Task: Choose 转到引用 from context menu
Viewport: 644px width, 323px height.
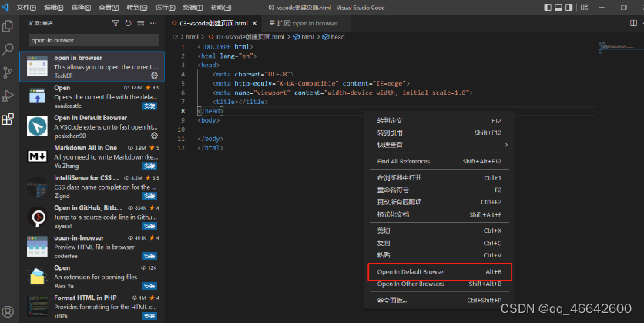Action: click(439, 133)
